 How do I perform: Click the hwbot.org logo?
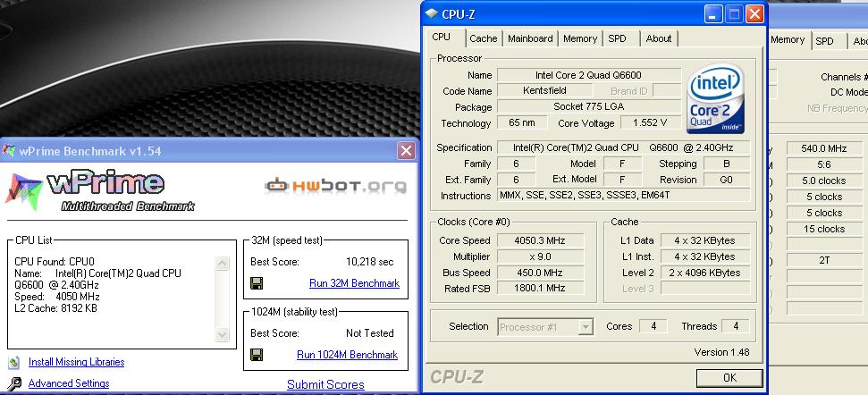335,186
